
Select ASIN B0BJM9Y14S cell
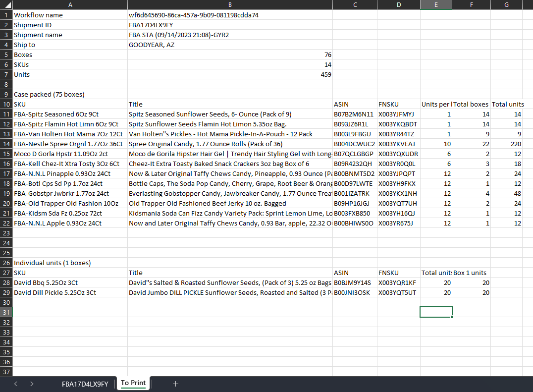tap(355, 282)
